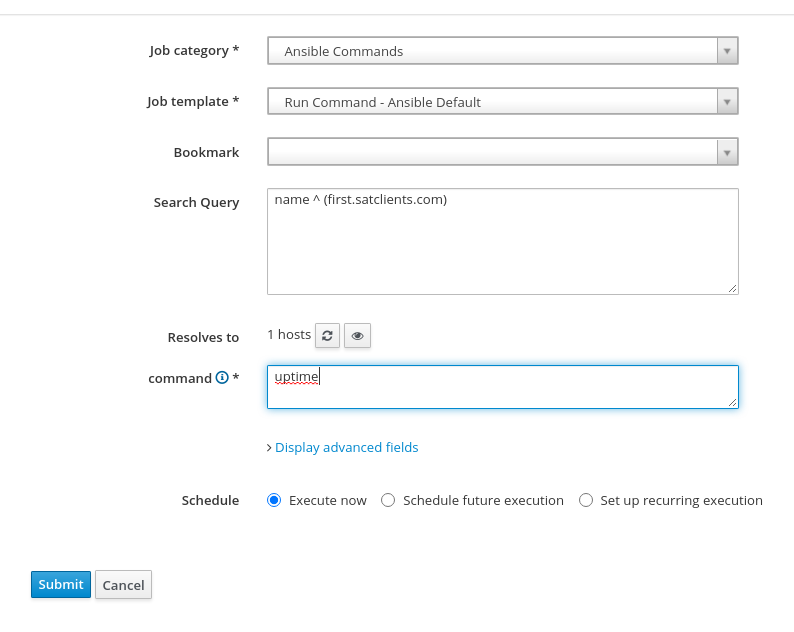
Task: Click the refresh hosts count icon
Action: [327, 336]
